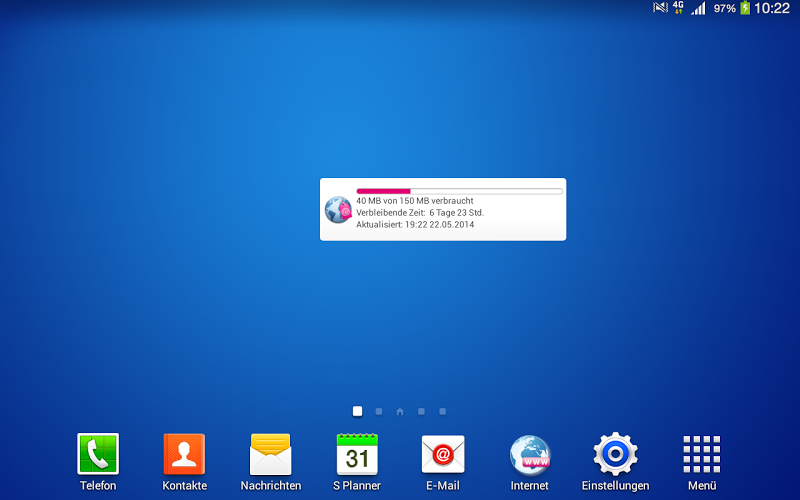
Task: Launch the E-Mail app
Action: 443,454
